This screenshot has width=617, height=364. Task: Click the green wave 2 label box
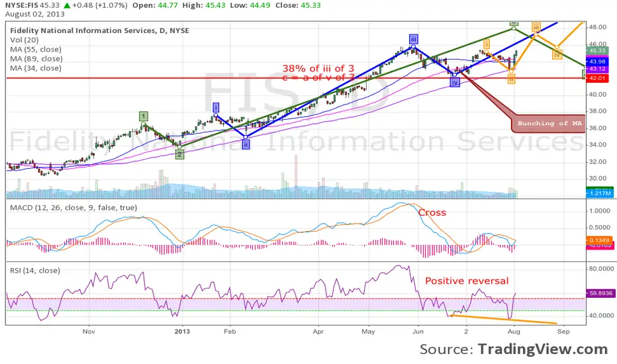point(179,155)
